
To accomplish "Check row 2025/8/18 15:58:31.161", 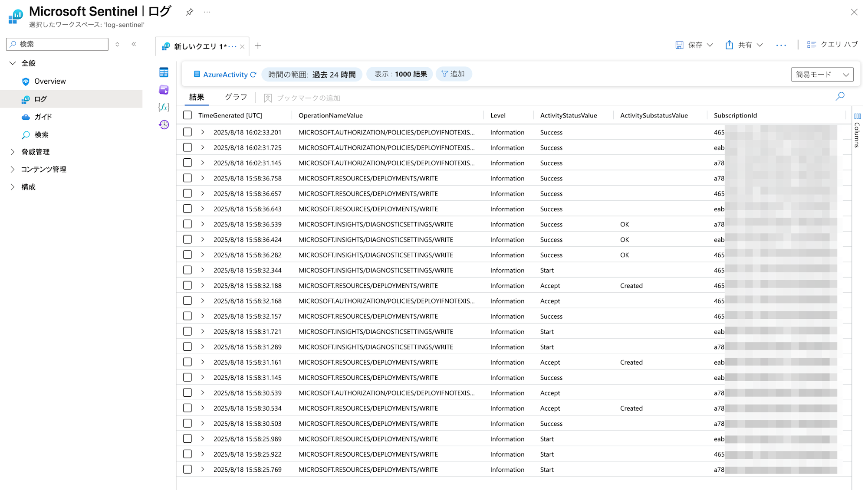I will click(x=187, y=362).
